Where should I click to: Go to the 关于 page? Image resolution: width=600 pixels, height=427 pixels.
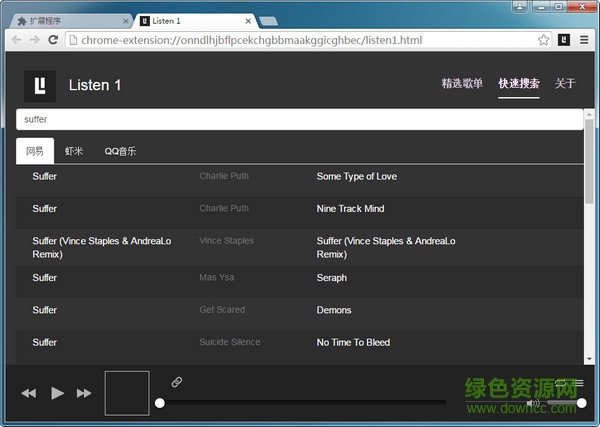tap(565, 84)
